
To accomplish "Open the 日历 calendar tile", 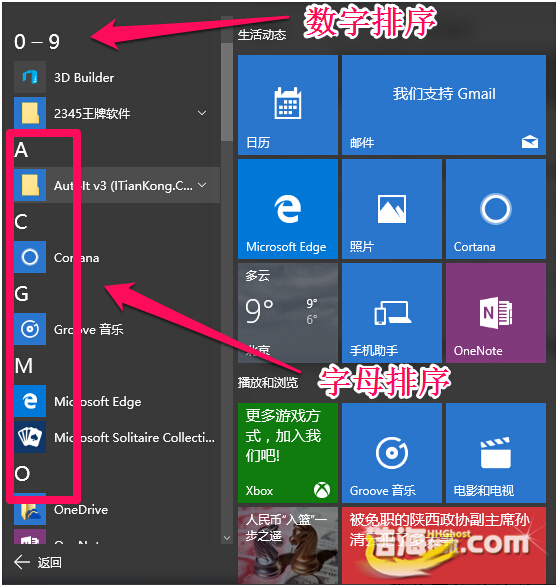I will (x=288, y=105).
